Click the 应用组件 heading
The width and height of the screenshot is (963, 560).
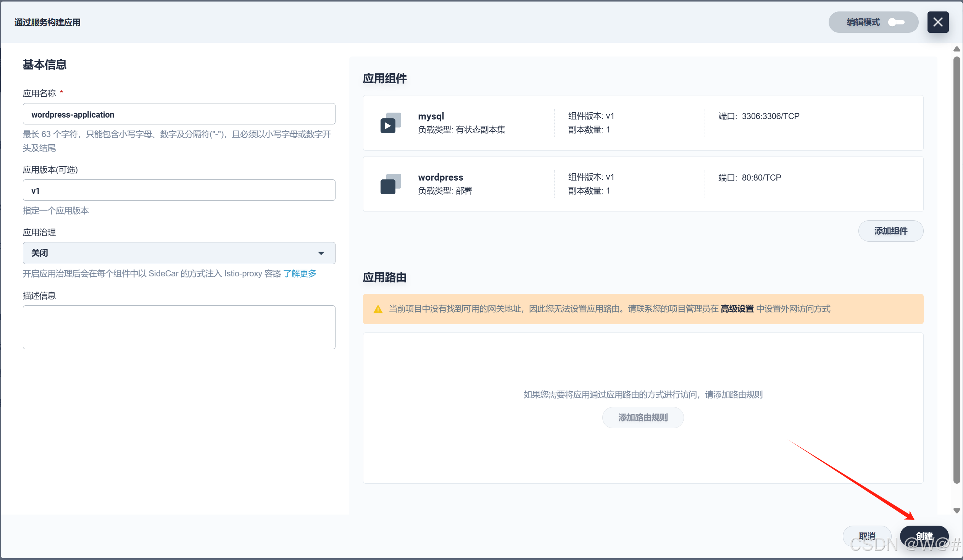(x=384, y=78)
